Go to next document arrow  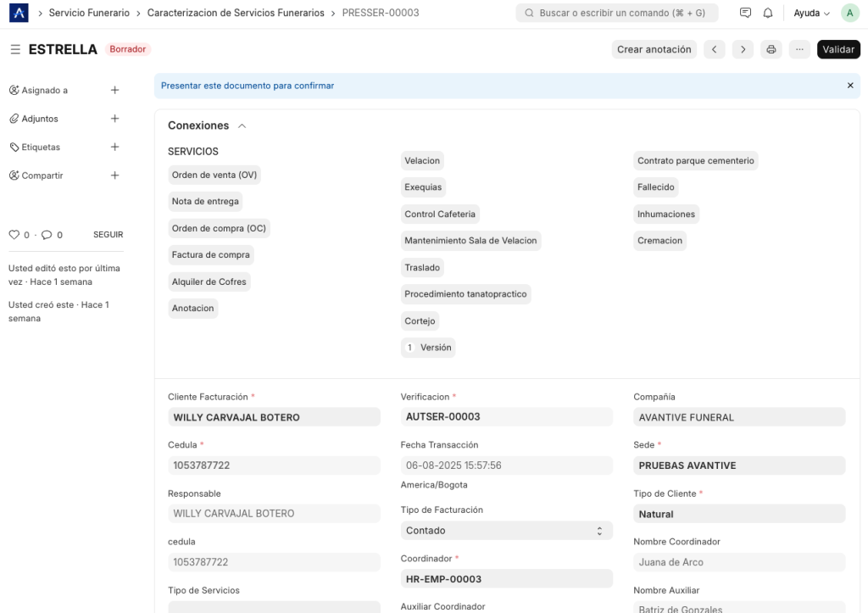(x=743, y=49)
